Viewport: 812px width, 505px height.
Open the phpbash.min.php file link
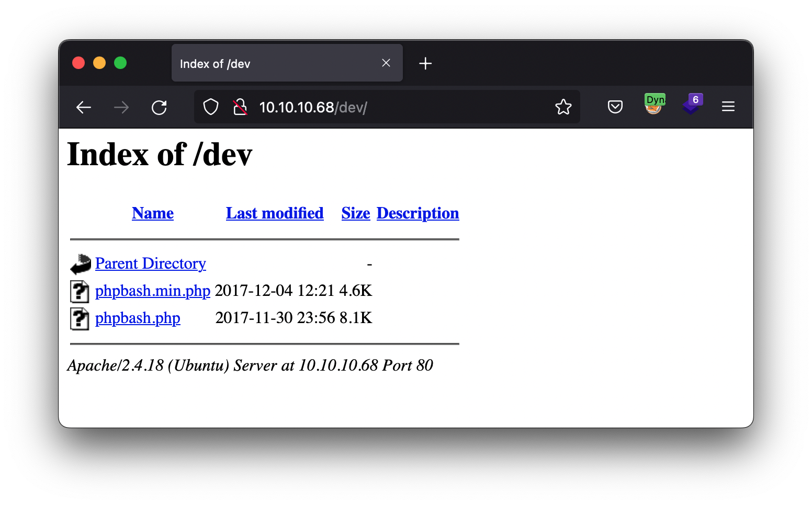[x=153, y=291]
